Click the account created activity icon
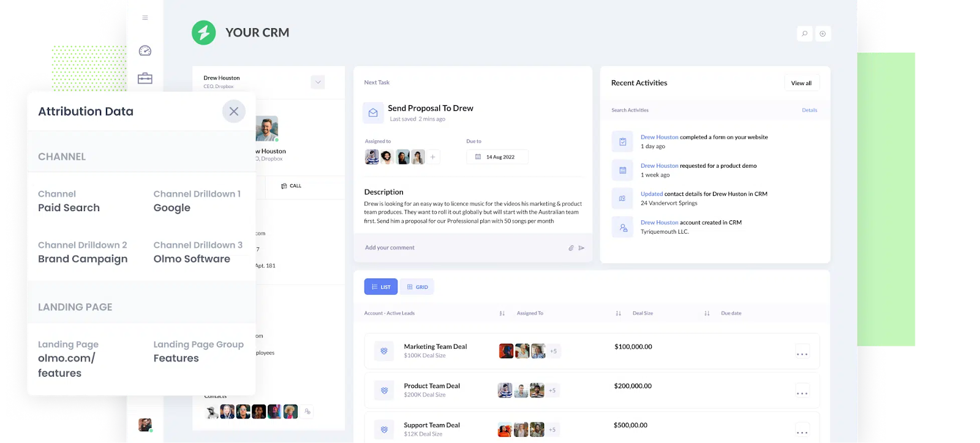 (622, 227)
